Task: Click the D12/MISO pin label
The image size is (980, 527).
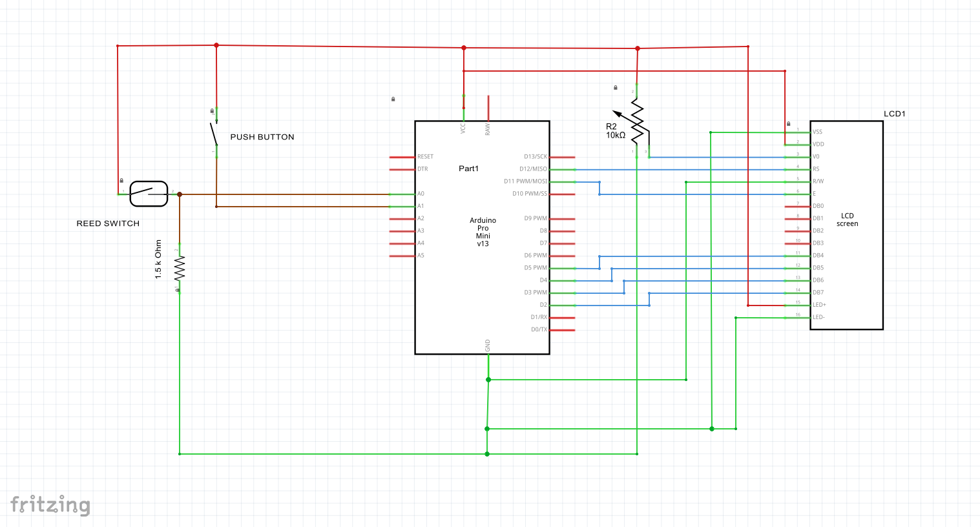Action: 533,169
